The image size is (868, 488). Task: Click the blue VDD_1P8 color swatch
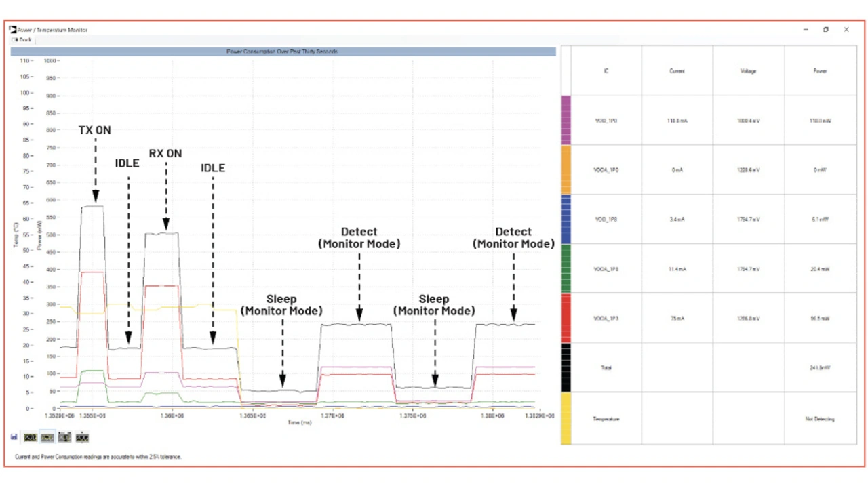click(566, 219)
